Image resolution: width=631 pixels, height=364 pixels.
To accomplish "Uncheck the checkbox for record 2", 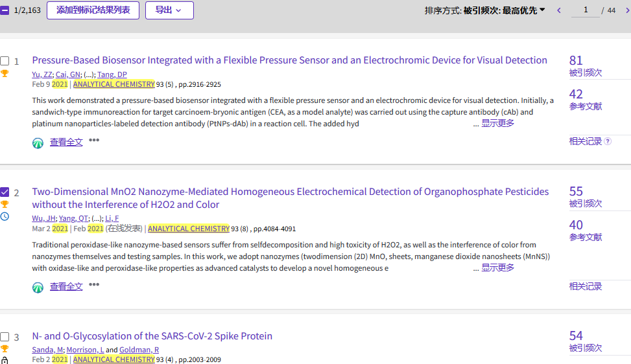I will 5,192.
